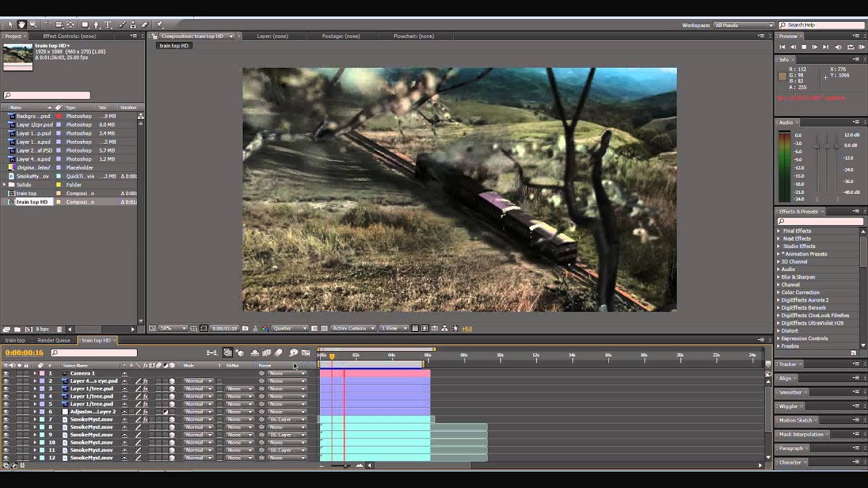Hide the Camera 1 layer

tap(6, 373)
